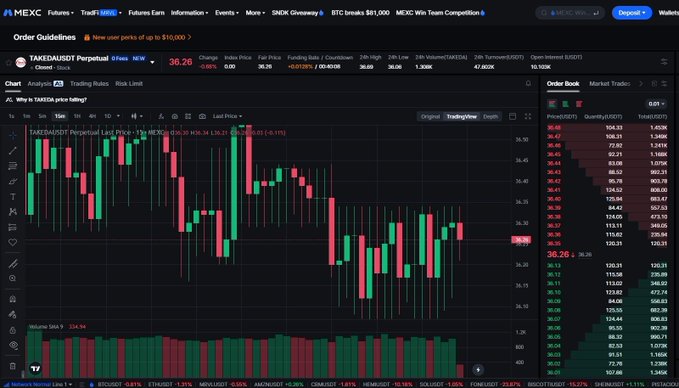Open the Last Price dropdown
The height and width of the screenshot is (388, 679).
pyautogui.click(x=227, y=116)
